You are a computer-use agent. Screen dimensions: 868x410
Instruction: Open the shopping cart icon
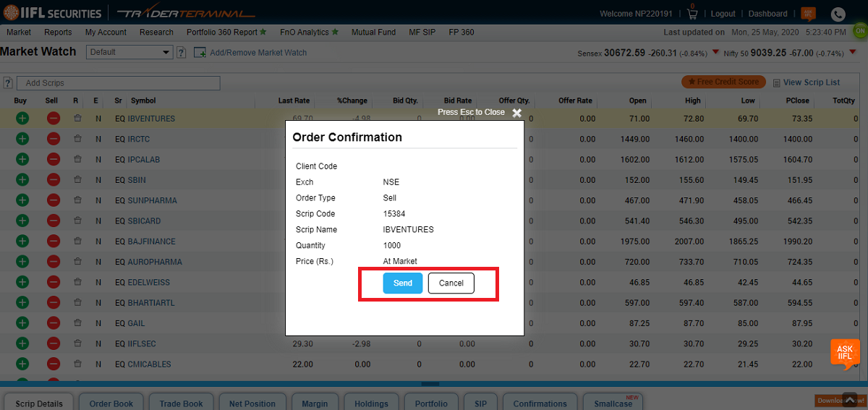[692, 14]
